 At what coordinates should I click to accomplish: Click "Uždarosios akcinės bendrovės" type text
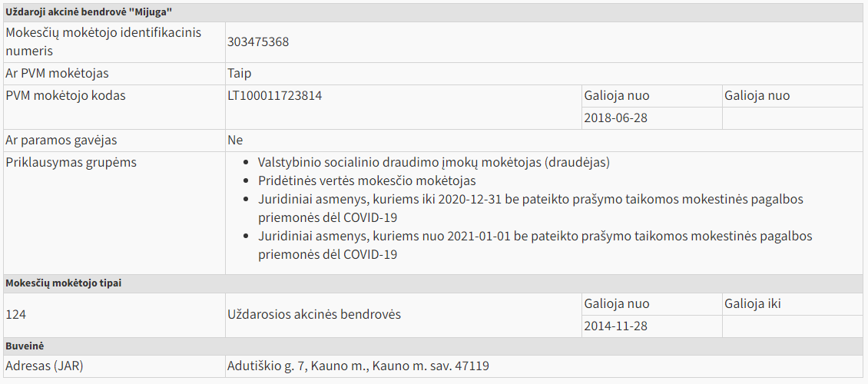tap(314, 315)
